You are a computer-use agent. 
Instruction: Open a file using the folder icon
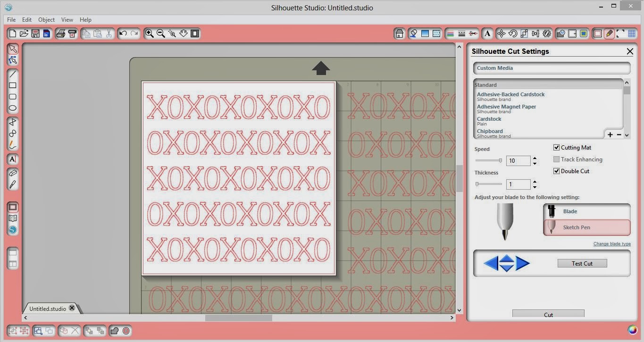pos(24,33)
